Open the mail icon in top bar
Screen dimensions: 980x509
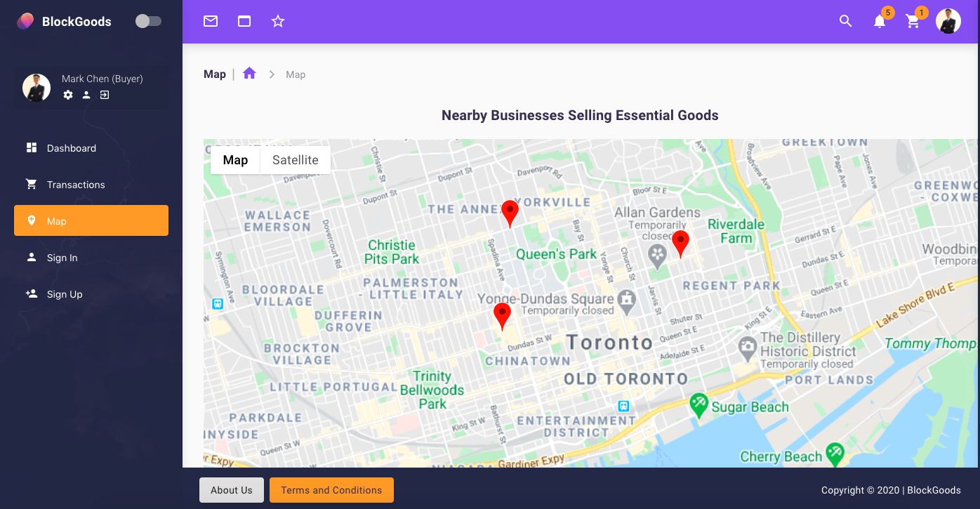(211, 21)
